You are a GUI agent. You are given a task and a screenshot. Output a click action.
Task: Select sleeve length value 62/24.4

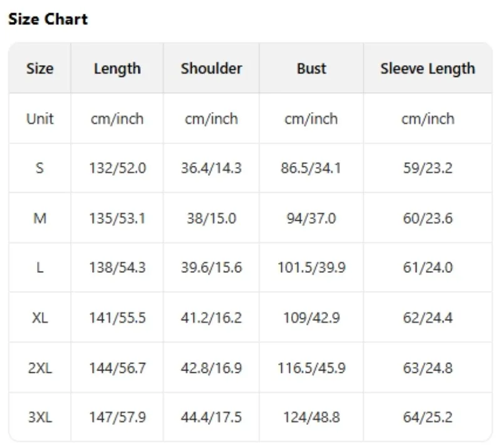click(x=428, y=318)
